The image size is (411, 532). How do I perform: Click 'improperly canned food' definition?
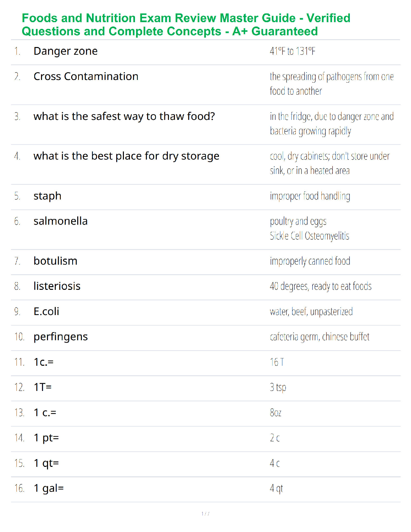point(310,261)
